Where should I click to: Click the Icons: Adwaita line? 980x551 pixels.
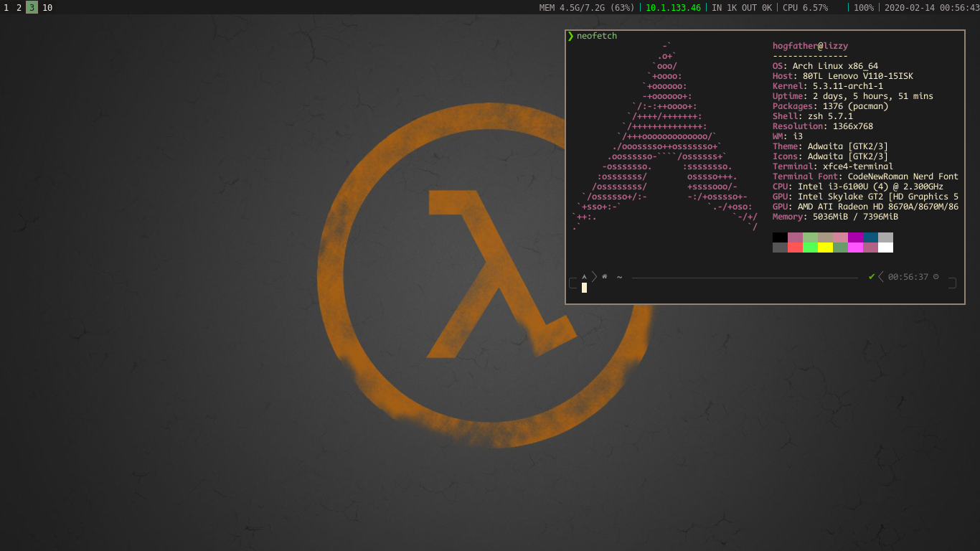tap(830, 156)
